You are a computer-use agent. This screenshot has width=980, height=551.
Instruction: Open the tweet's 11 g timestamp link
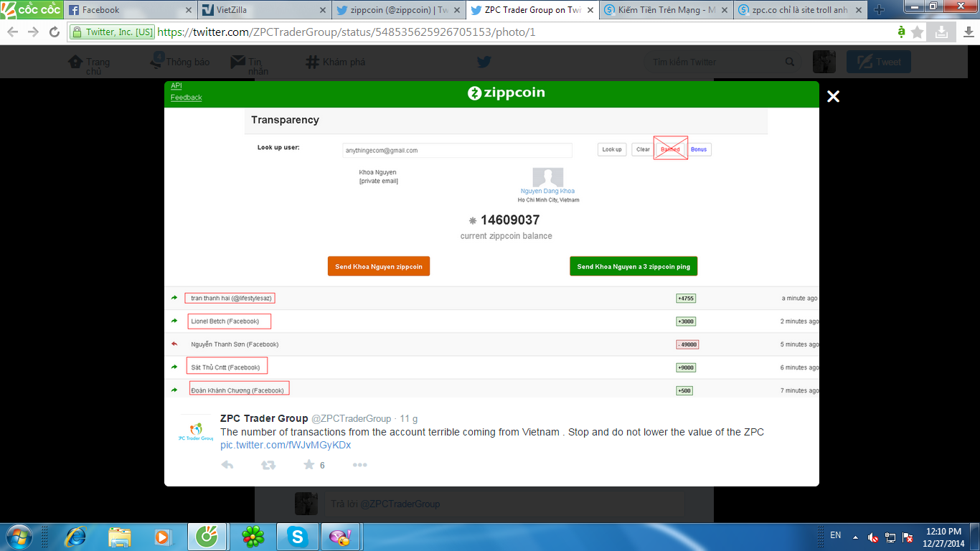click(x=409, y=418)
